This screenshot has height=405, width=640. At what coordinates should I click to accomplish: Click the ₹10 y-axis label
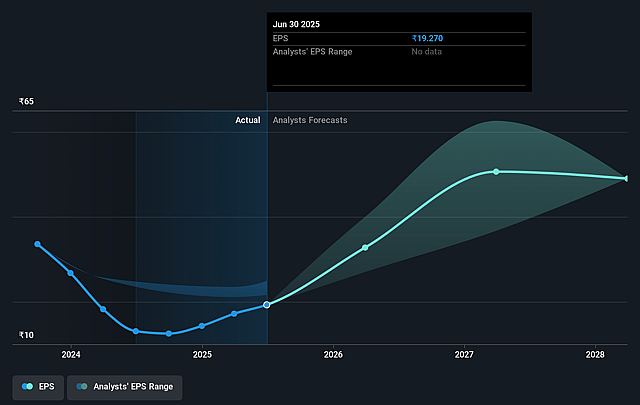click(x=26, y=335)
